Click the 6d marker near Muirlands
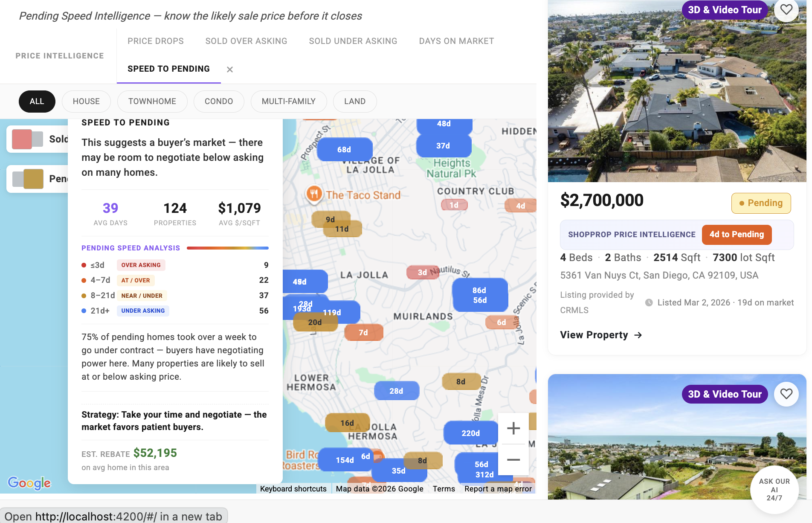 pyautogui.click(x=502, y=323)
